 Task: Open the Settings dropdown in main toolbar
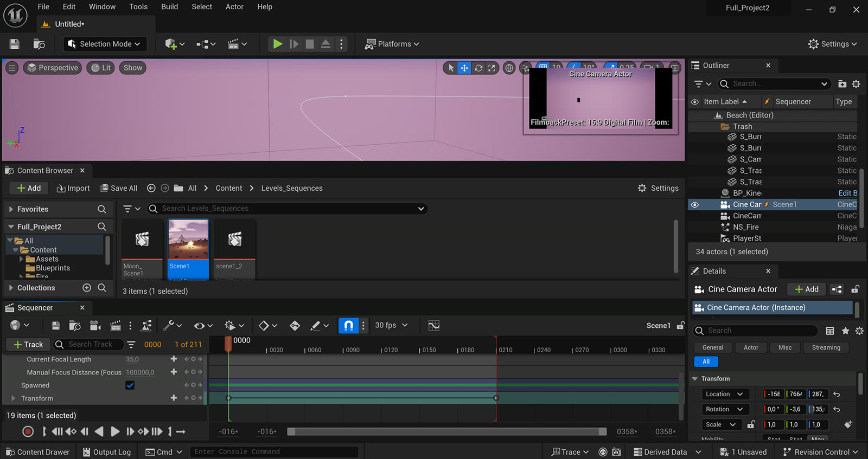pyautogui.click(x=832, y=44)
